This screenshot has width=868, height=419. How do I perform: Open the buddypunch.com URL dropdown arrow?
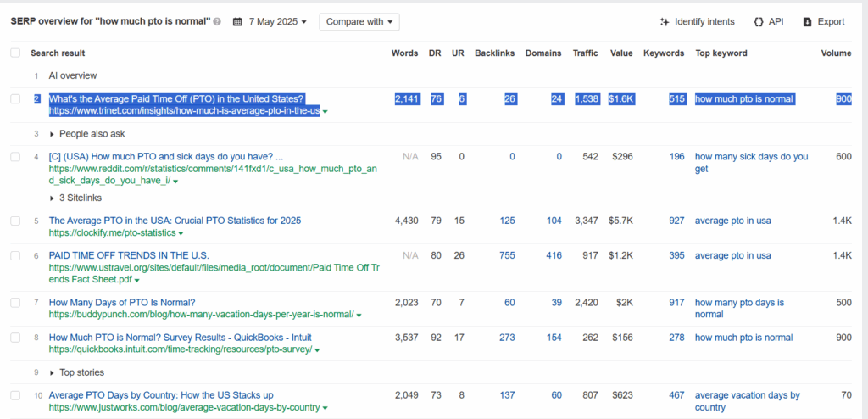359,315
